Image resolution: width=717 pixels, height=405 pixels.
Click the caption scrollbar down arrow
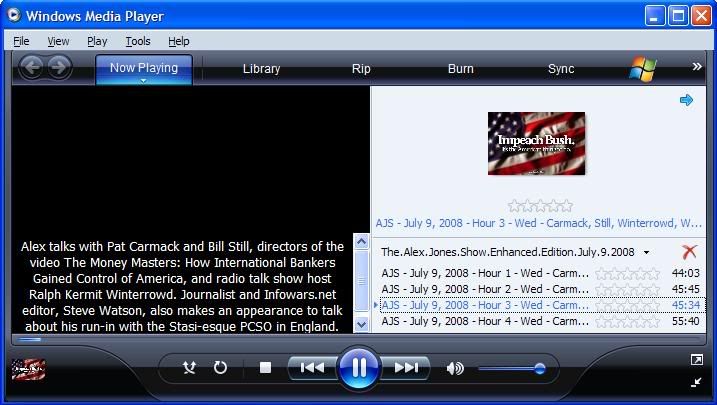[361, 325]
